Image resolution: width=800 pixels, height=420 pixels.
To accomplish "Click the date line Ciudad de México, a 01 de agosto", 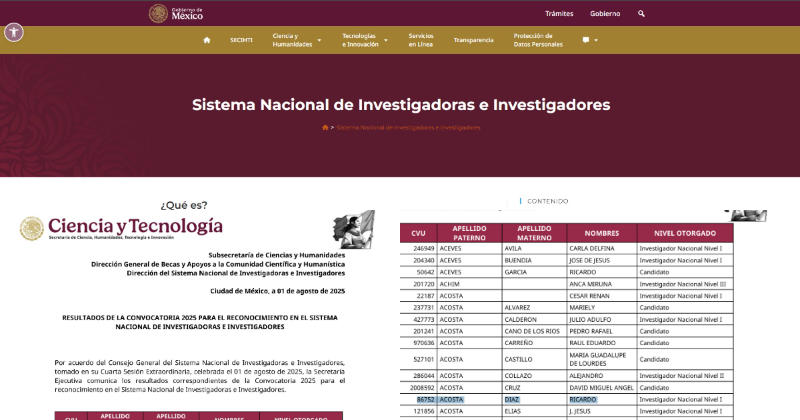I will pos(278,291).
